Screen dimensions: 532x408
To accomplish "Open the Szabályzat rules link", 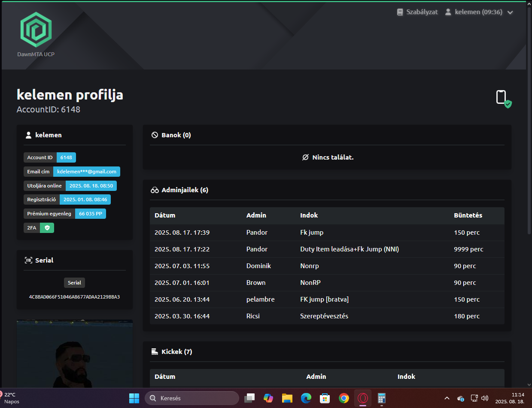I will (417, 12).
